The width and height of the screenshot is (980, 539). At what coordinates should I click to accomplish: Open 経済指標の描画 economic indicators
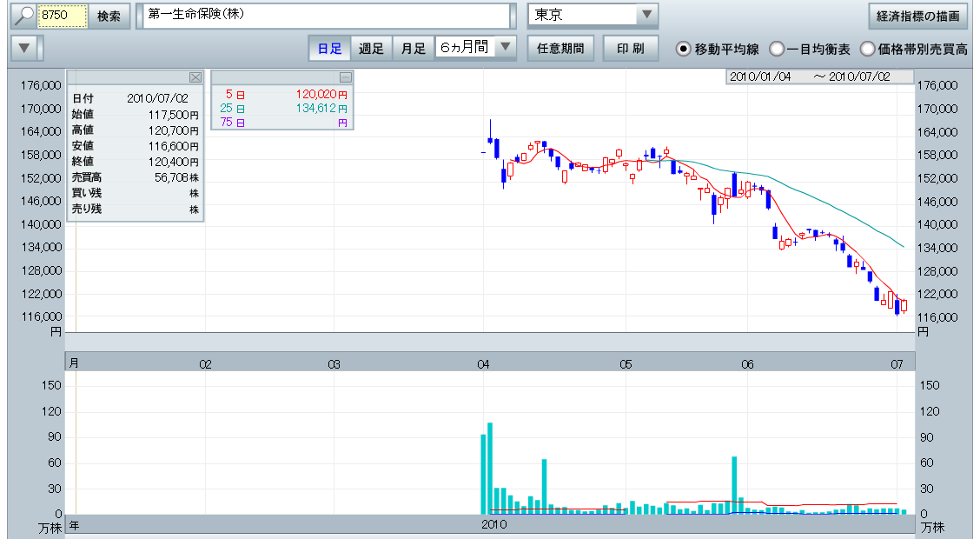917,16
